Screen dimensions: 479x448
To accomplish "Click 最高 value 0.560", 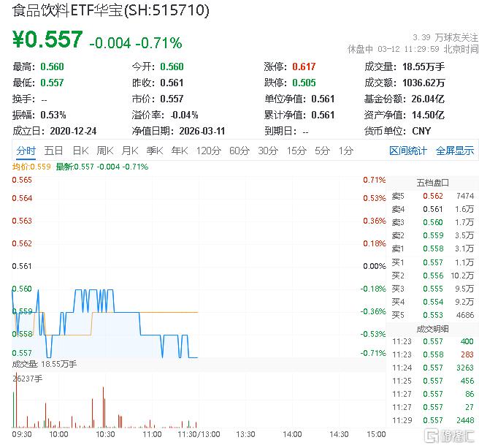I will (x=53, y=67).
